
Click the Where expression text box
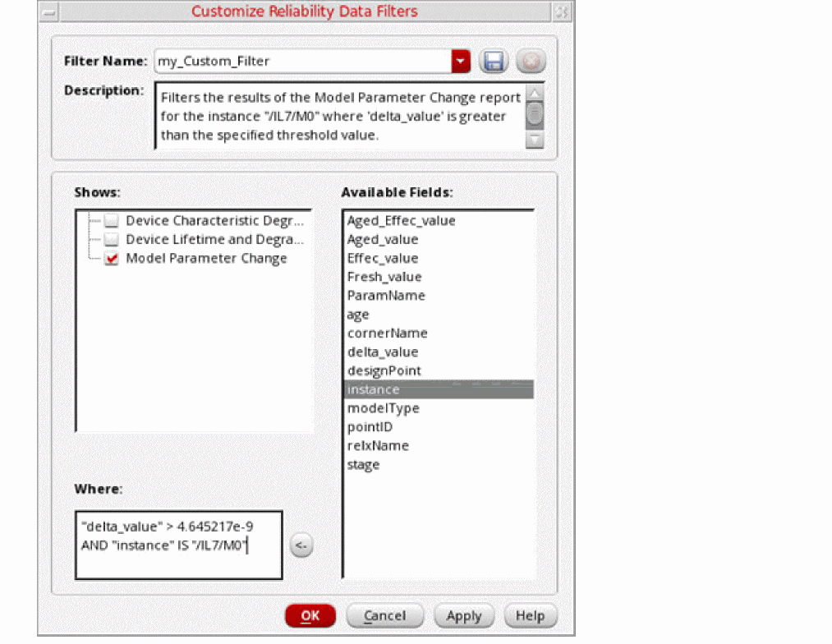179,545
